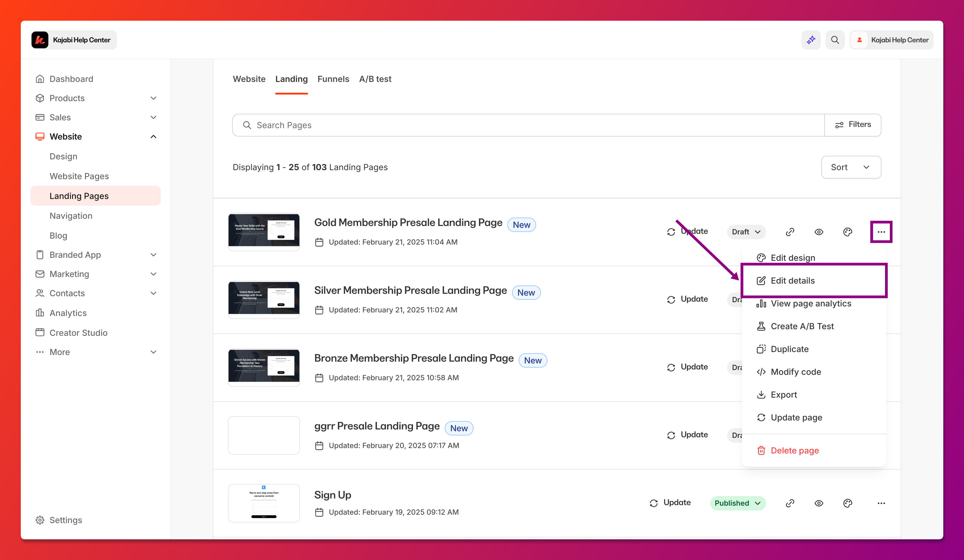
Task: Click three-dot menu for Sign Up page
Action: click(881, 503)
